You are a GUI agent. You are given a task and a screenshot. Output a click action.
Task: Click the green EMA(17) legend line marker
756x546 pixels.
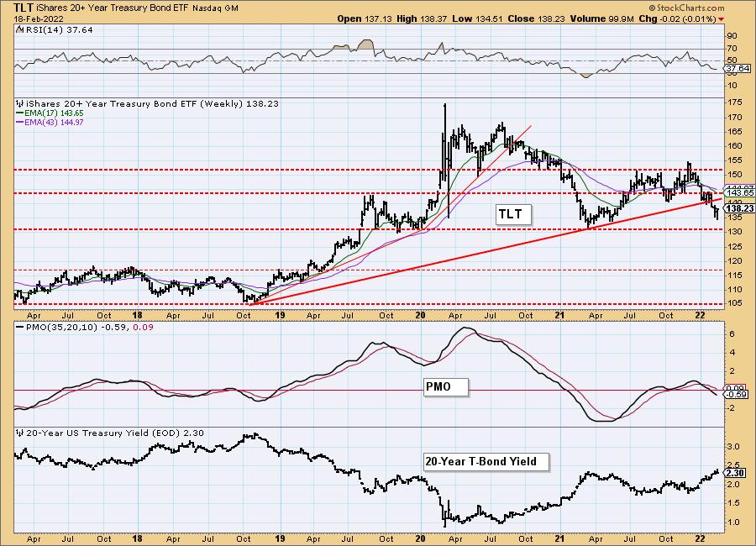click(x=20, y=113)
